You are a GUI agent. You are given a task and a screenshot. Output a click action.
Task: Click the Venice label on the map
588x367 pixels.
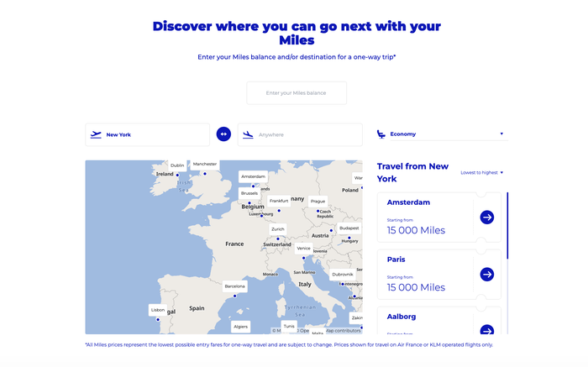tap(303, 248)
